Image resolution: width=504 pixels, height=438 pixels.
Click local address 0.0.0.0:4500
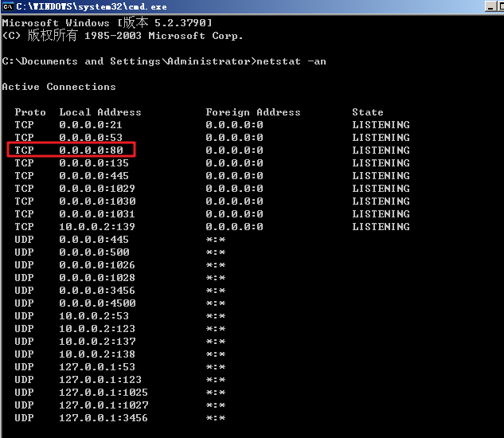(x=97, y=303)
